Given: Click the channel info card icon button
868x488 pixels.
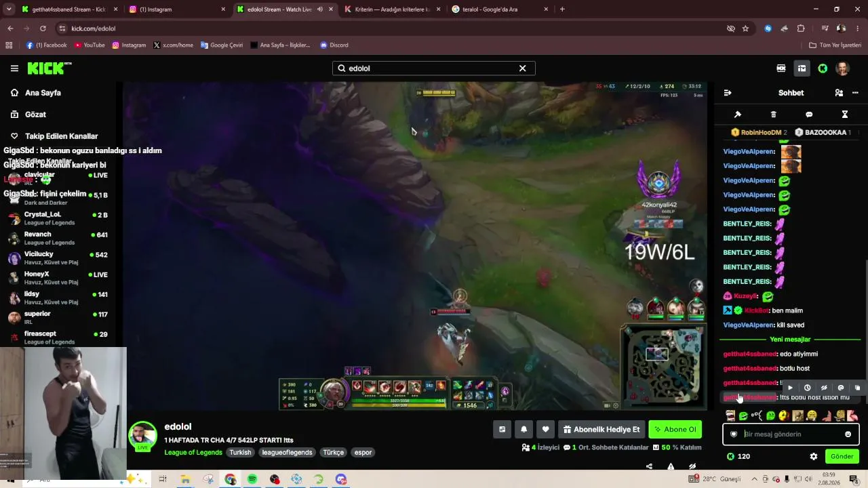Looking at the screenshot, I should [x=502, y=430].
